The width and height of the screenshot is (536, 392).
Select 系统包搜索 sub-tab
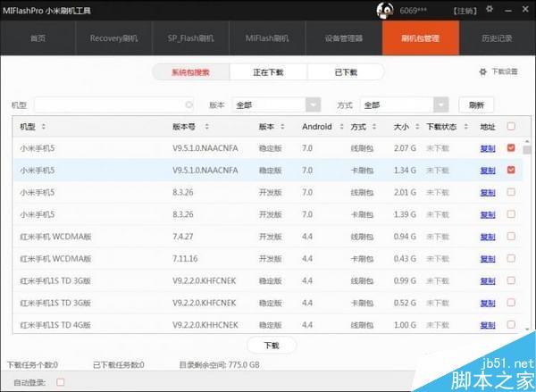click(191, 72)
